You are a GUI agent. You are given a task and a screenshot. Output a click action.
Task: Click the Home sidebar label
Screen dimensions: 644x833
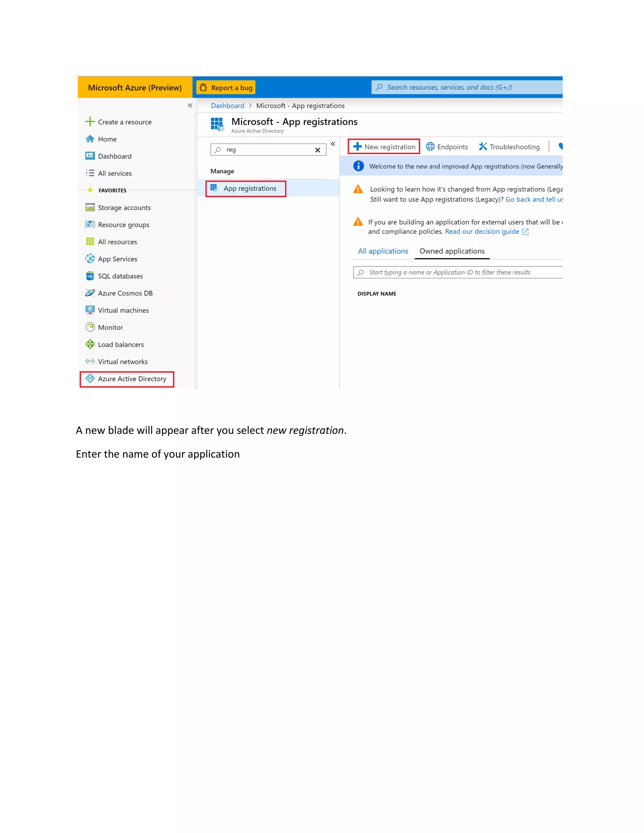[107, 139]
